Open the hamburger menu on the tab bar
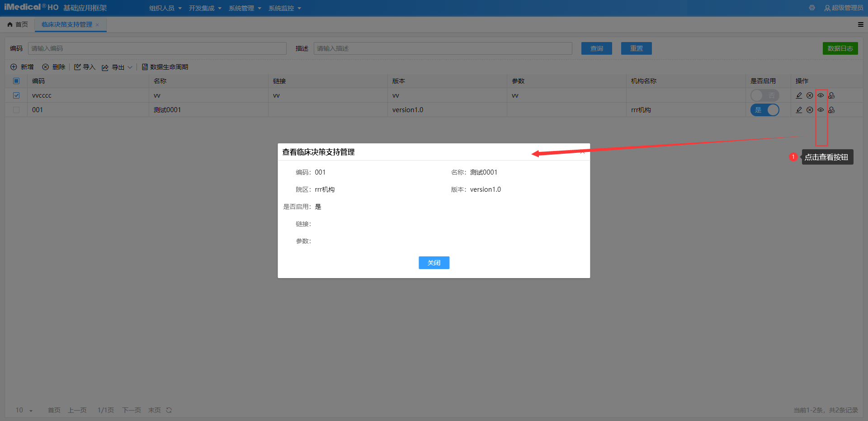This screenshot has width=868, height=421. (x=861, y=24)
